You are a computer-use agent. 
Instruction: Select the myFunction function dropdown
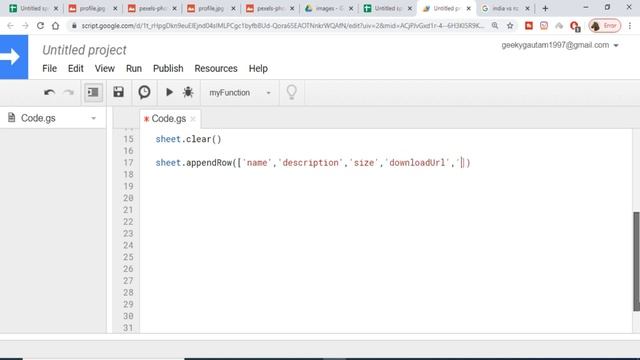[x=240, y=93]
